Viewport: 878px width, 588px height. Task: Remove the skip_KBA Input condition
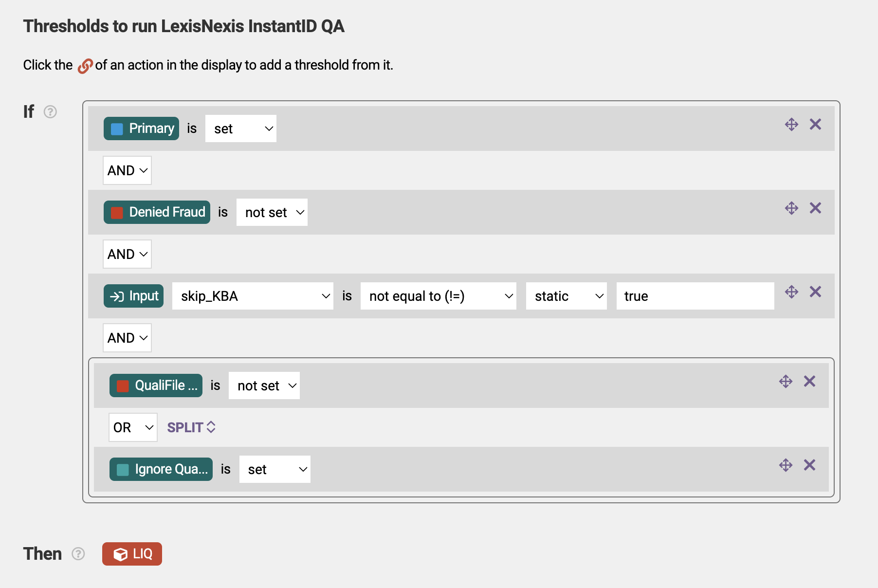coord(815,292)
